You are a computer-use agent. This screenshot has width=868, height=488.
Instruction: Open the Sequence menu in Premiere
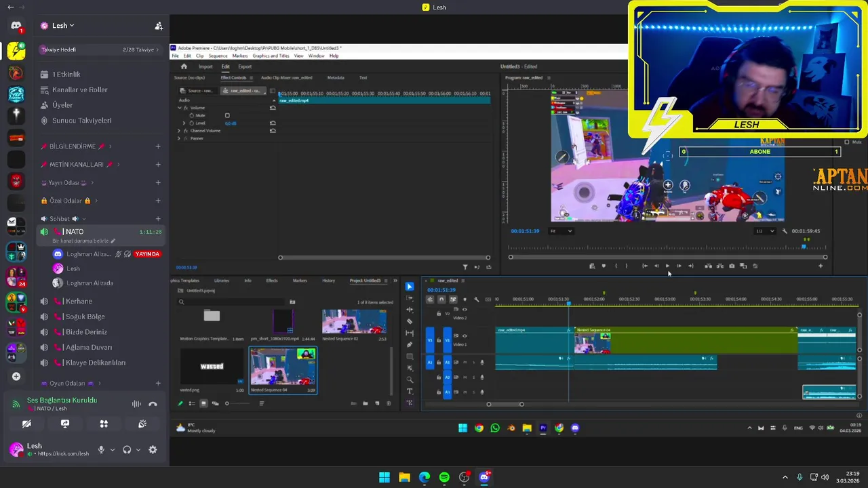[x=218, y=56]
